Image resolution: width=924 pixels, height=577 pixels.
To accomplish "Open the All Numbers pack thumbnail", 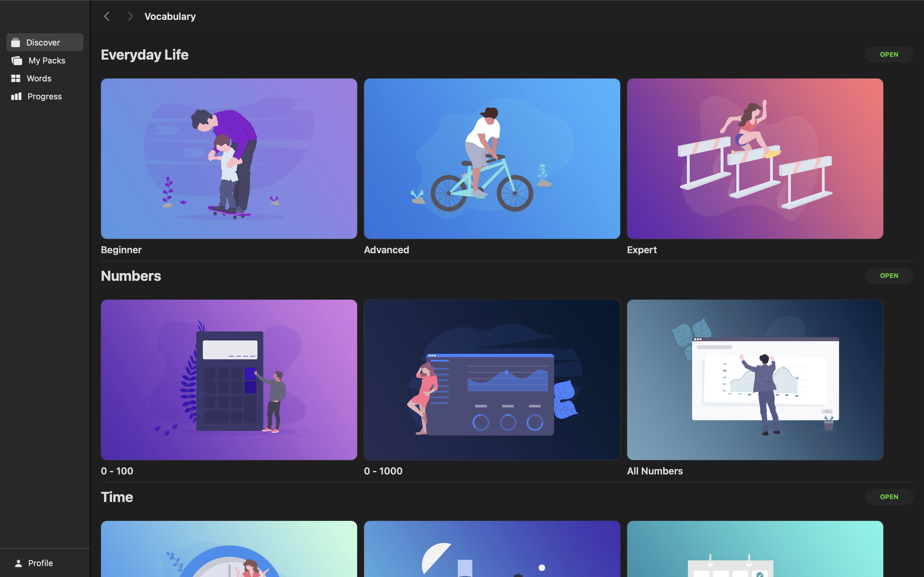I will coord(755,380).
